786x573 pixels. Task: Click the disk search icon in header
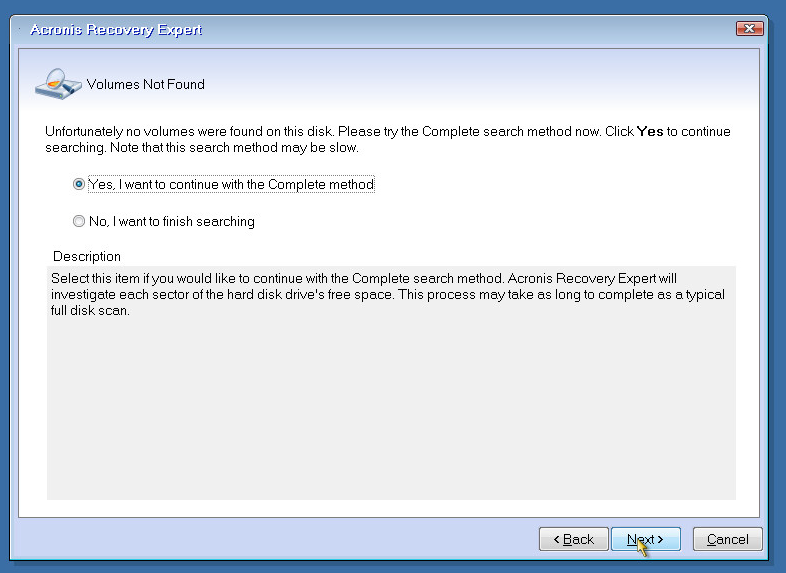[58, 81]
